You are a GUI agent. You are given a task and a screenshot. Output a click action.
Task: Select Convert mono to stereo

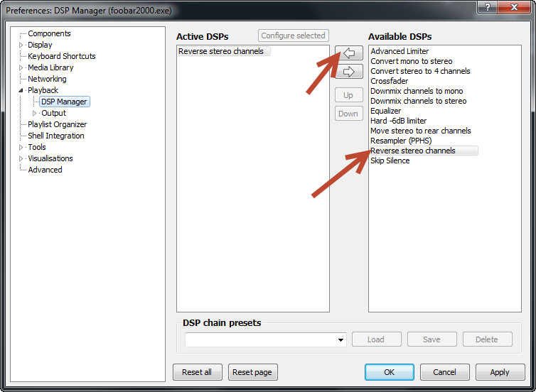pos(411,61)
